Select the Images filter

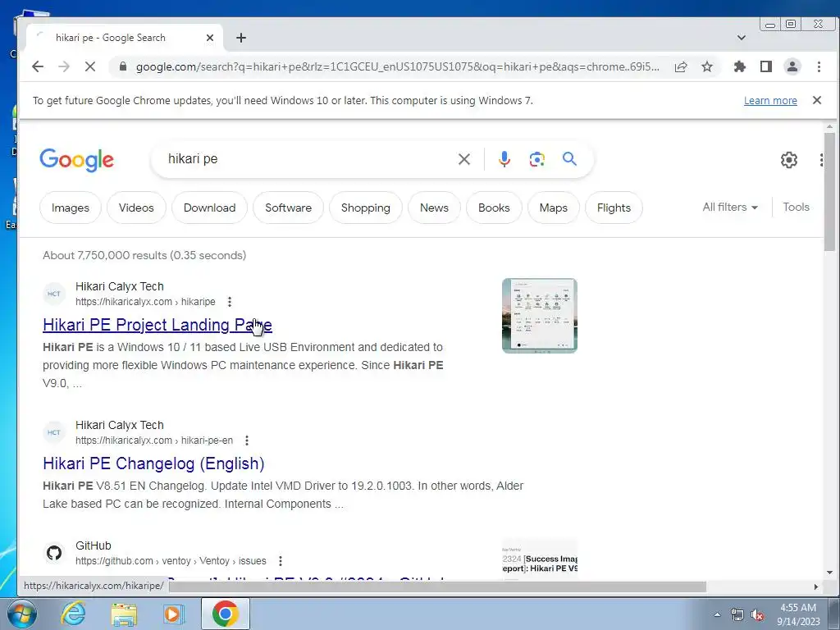71,208
